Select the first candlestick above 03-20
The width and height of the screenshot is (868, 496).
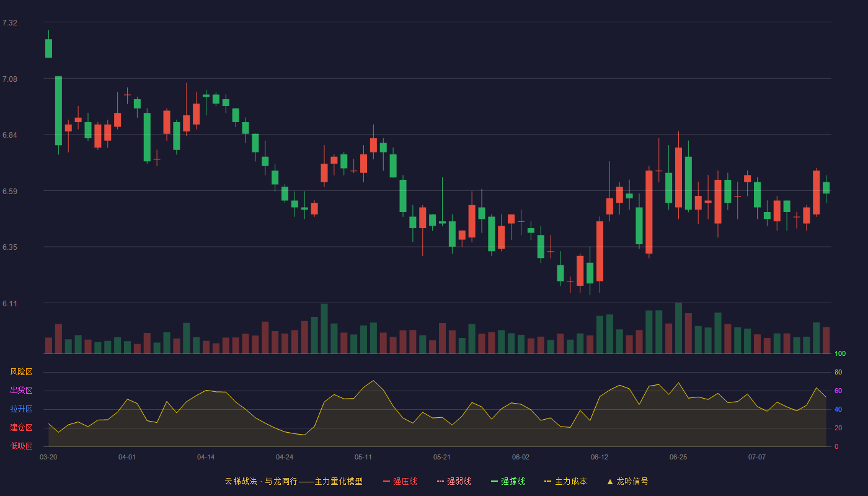pos(48,48)
